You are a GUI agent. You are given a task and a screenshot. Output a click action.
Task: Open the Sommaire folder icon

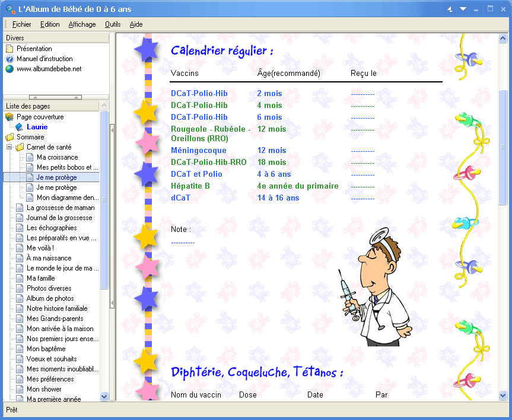pos(9,136)
